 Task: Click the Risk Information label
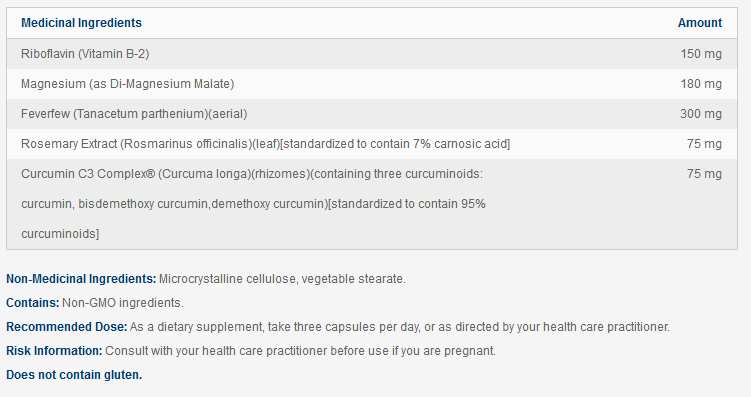pos(54,351)
